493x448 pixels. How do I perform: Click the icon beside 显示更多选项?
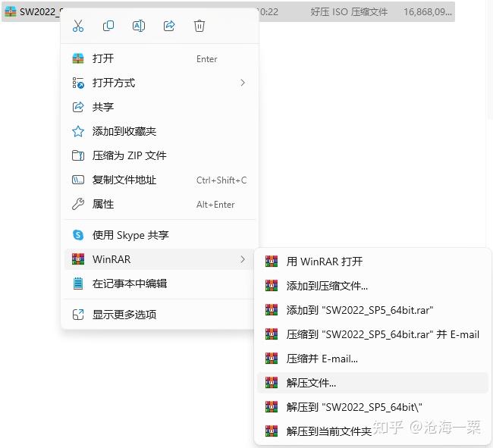pos(78,315)
